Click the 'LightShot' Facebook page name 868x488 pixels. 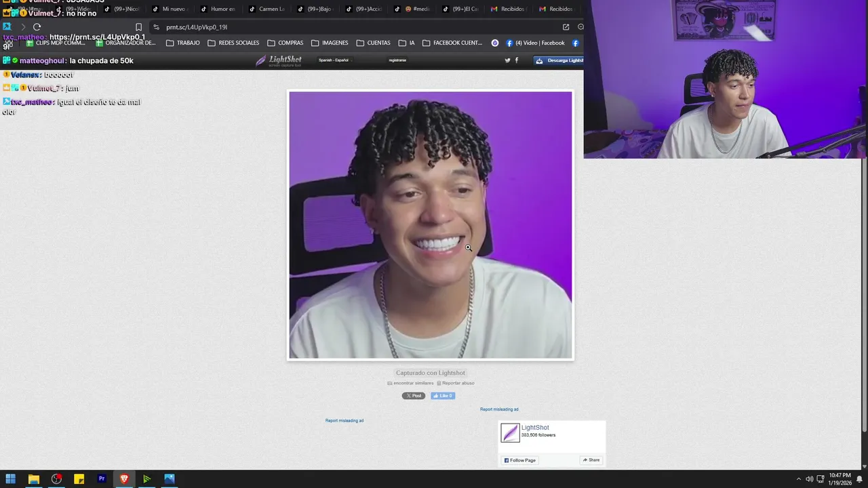tap(535, 428)
